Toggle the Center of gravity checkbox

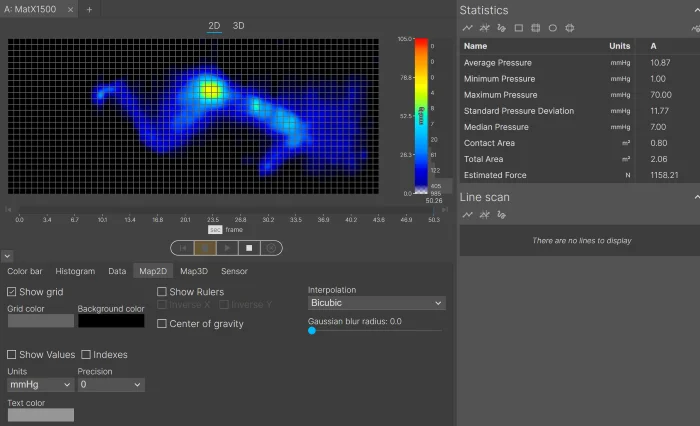162,324
